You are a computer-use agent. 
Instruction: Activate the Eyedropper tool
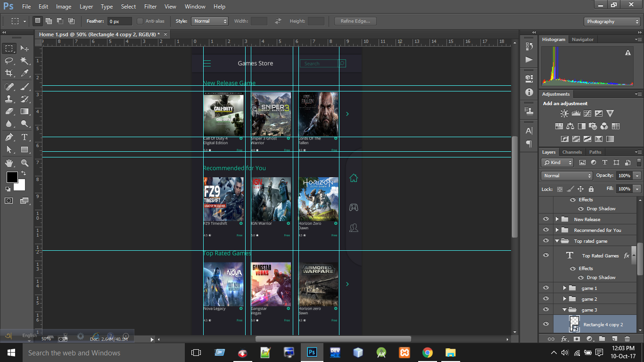(x=25, y=73)
